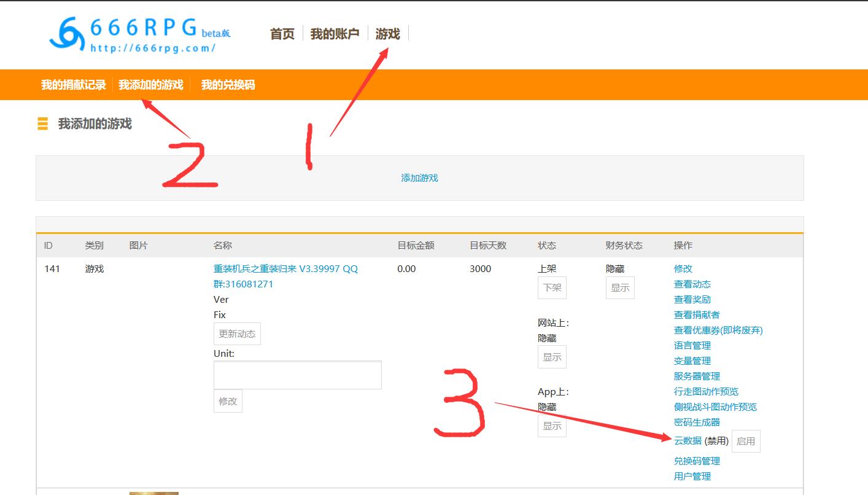This screenshot has width=868, height=495.
Task: Click the 类别 cell 游戏 in row 141
Action: pos(95,269)
